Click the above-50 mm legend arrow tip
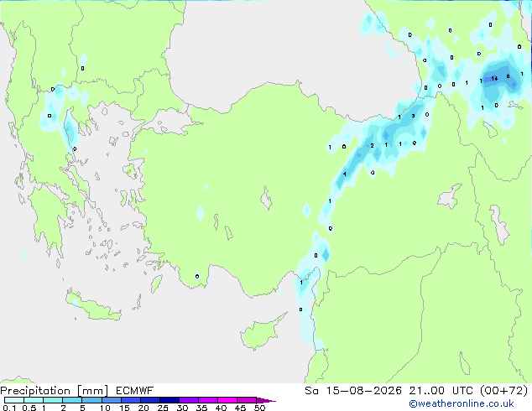The image size is (532, 411). point(266,400)
